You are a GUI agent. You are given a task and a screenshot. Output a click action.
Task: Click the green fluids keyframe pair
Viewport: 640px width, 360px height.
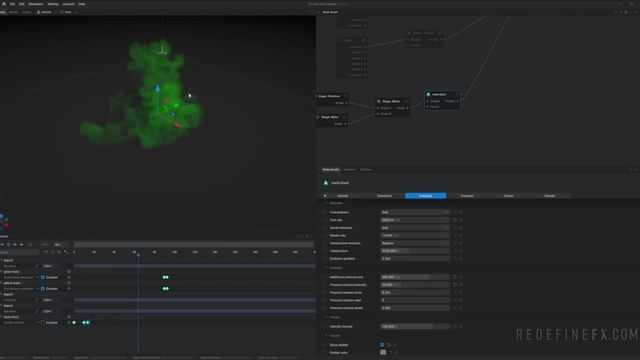[x=166, y=278]
